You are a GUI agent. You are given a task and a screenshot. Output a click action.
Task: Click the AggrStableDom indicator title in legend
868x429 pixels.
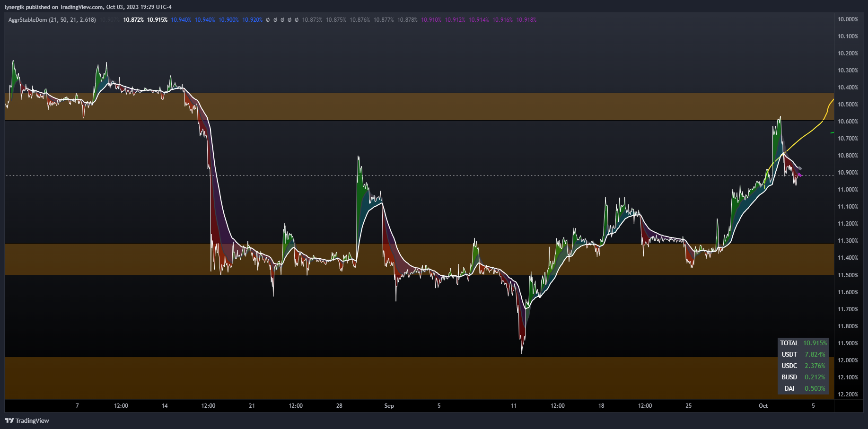click(52, 20)
